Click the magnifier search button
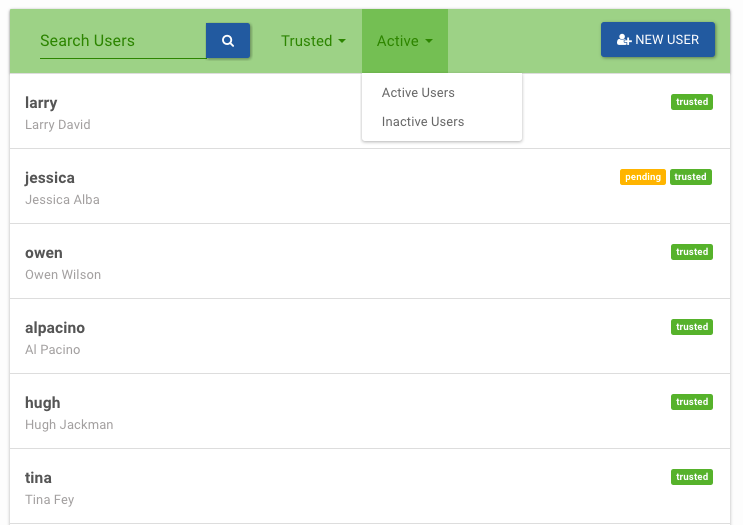 (x=228, y=41)
